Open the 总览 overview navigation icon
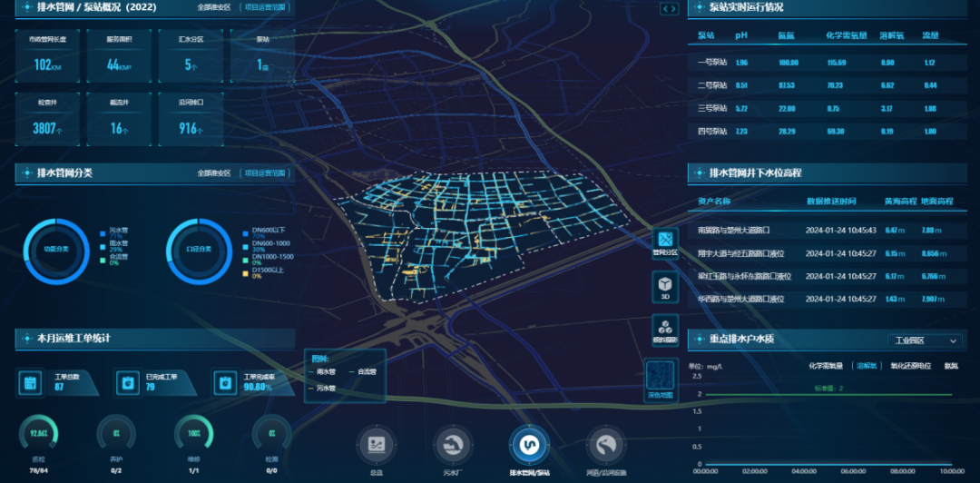This screenshot has height=483, width=980. (377, 445)
